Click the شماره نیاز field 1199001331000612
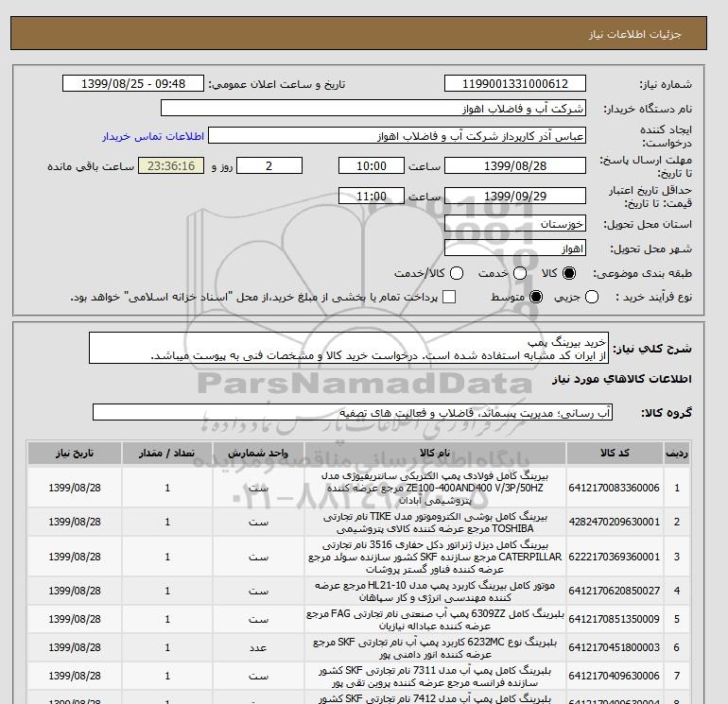Viewport: 728px width, 704px height. [515, 83]
